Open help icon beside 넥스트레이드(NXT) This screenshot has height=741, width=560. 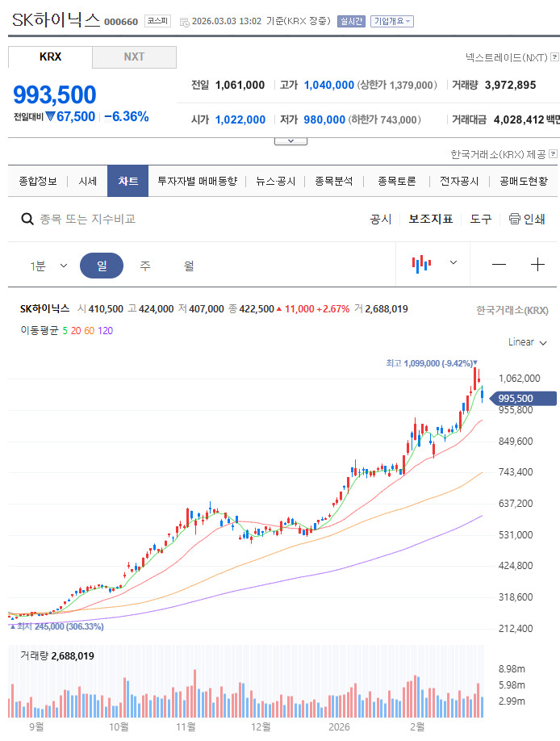pos(555,57)
